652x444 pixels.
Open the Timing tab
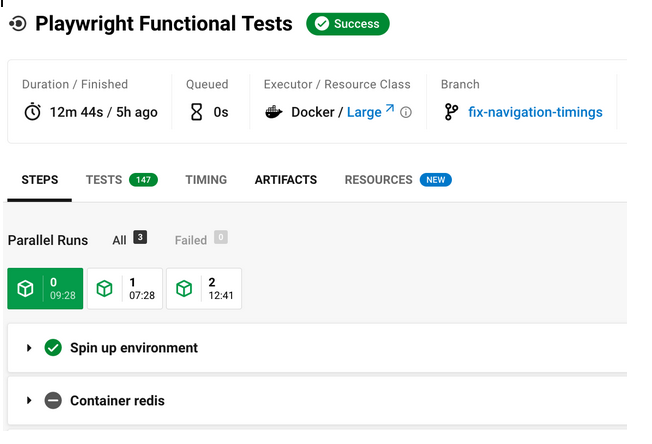click(206, 180)
